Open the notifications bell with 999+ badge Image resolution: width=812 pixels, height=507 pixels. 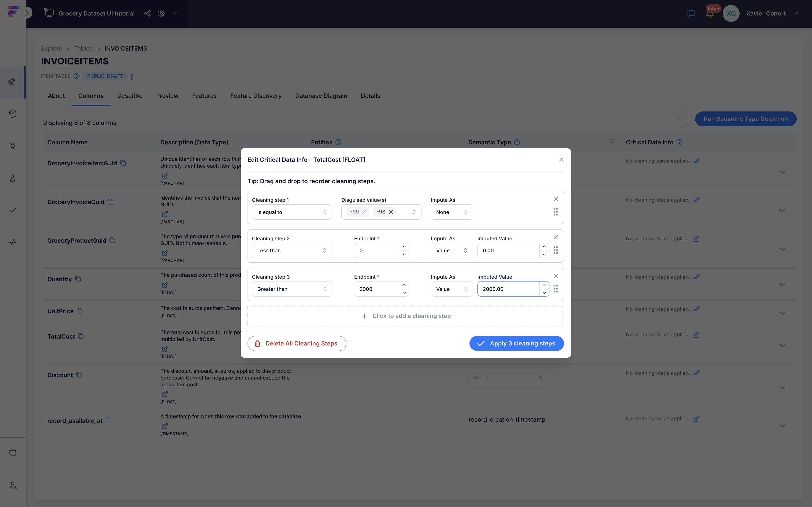pyautogui.click(x=710, y=14)
